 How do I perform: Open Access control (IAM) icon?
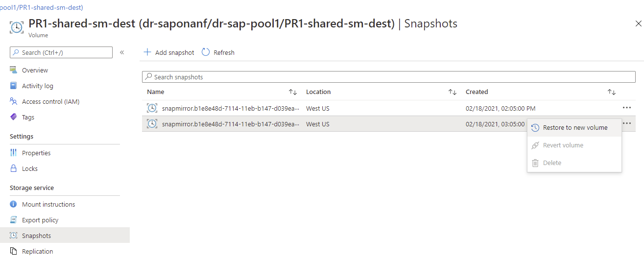click(14, 101)
